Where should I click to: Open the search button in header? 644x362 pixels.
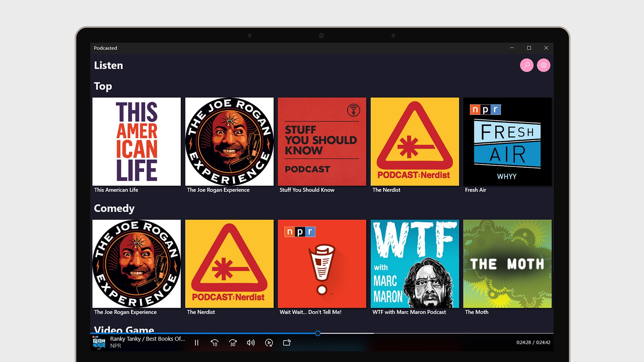tap(527, 65)
